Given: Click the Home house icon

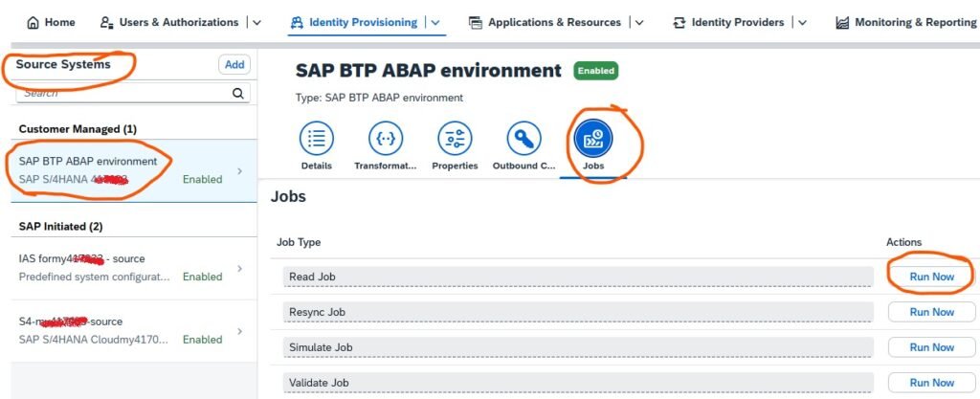Looking at the screenshot, I should pos(33,22).
